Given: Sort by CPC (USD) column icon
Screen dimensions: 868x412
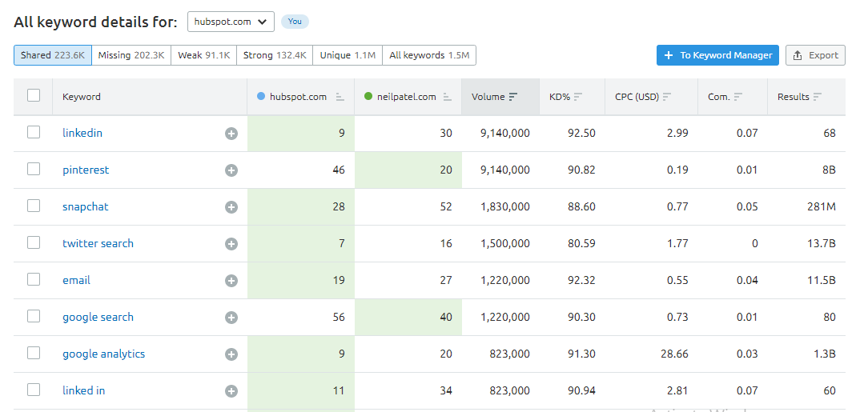Looking at the screenshot, I should (x=667, y=97).
